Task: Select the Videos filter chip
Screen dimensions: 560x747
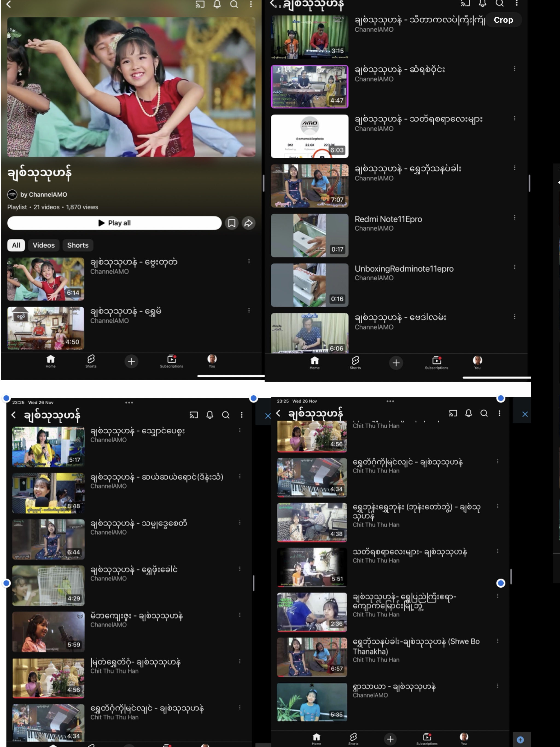Action: [x=43, y=245]
